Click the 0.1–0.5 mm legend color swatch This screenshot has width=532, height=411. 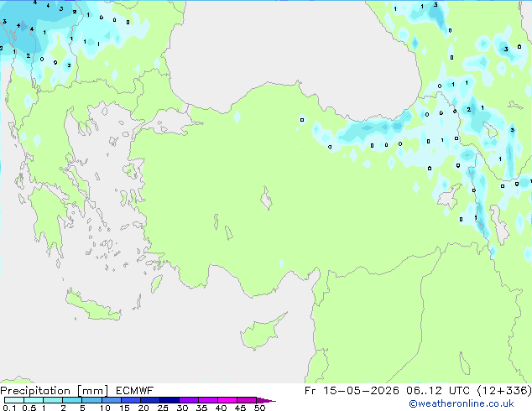14,400
